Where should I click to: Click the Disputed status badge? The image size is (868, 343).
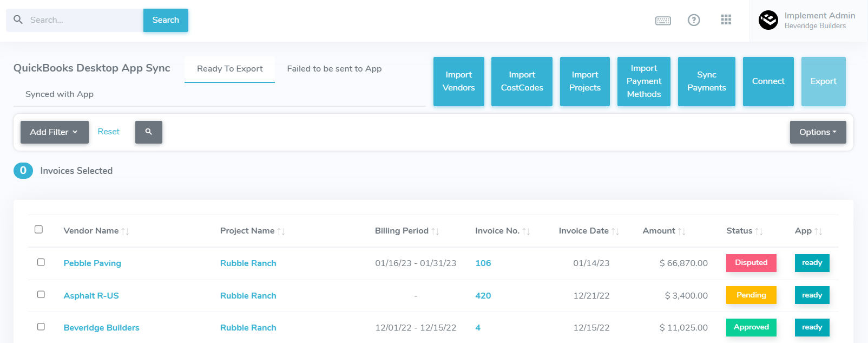point(751,263)
